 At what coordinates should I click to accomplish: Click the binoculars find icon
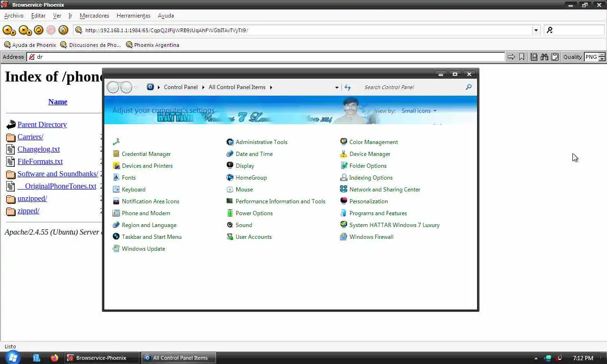click(544, 57)
